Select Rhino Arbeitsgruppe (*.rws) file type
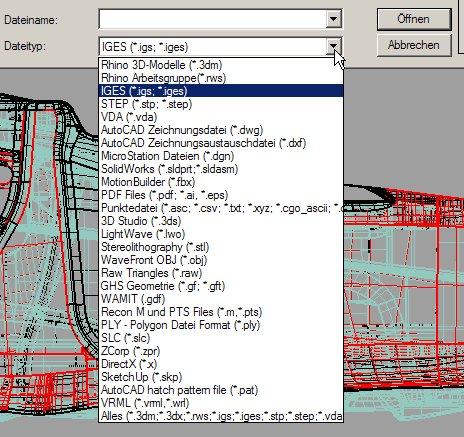 (221, 78)
